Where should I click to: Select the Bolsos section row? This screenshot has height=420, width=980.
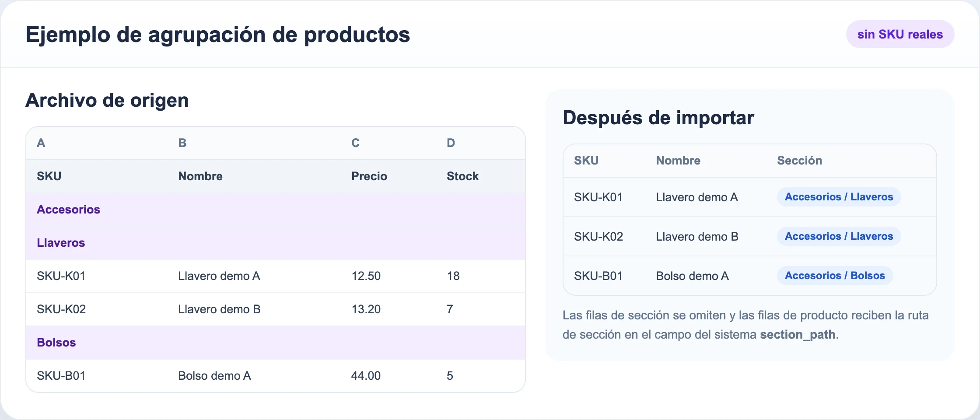pyautogui.click(x=276, y=343)
